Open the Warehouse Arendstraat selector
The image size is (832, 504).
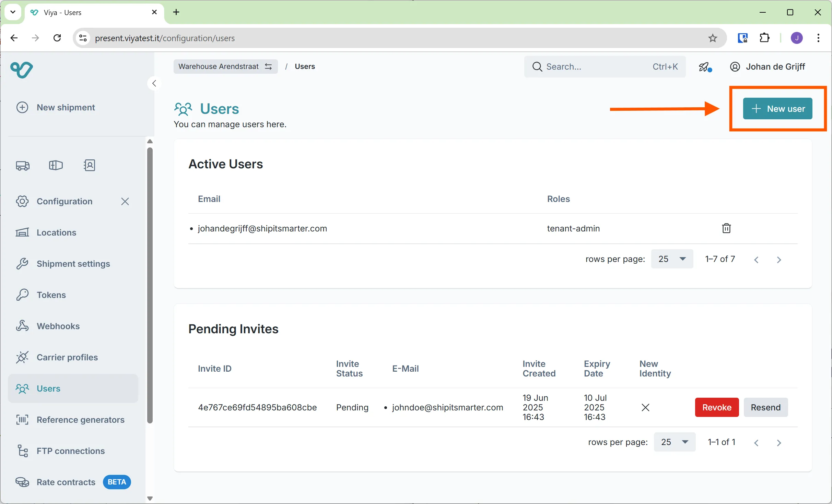[x=219, y=66]
